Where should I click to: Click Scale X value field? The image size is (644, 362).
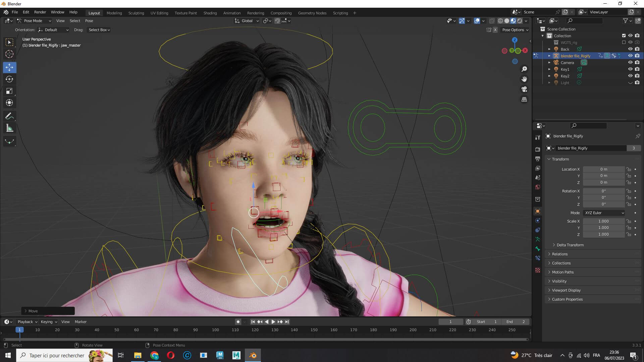(x=603, y=221)
